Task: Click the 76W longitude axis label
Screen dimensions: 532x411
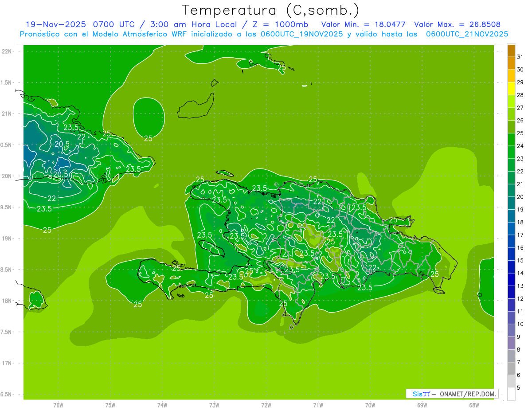Action: coord(58,405)
